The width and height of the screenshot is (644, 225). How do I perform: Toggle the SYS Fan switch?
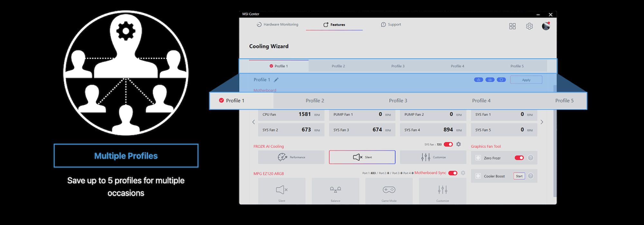pos(448,144)
